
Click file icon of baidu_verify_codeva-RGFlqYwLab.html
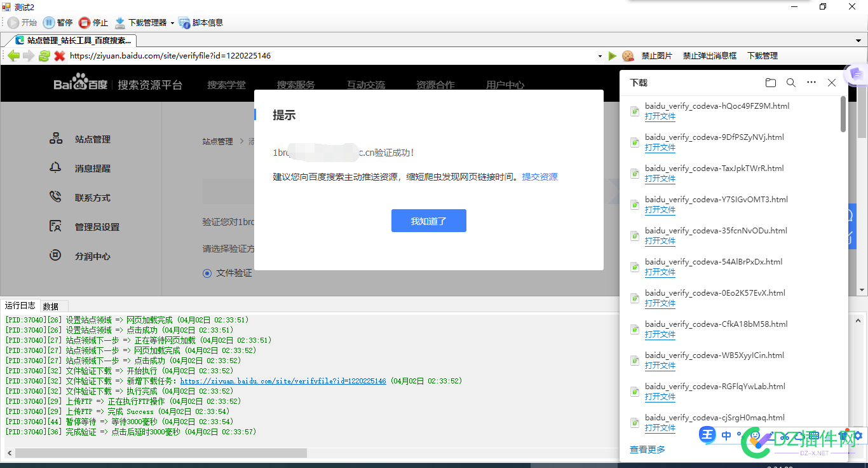tap(634, 392)
